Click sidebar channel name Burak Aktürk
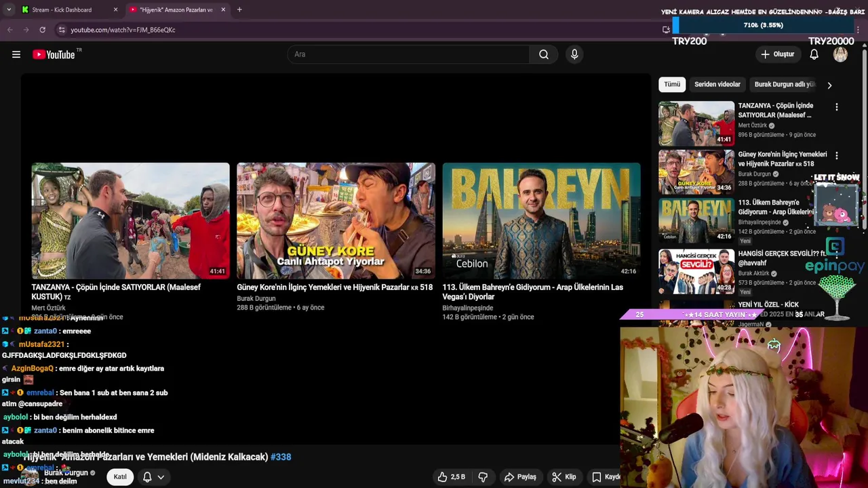Viewport: 868px width, 488px height. pos(753,274)
